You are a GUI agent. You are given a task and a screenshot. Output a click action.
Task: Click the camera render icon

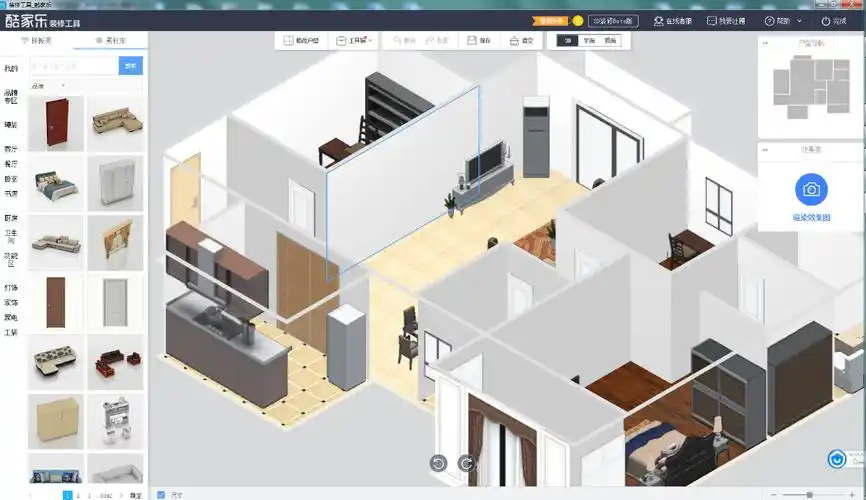pos(811,189)
